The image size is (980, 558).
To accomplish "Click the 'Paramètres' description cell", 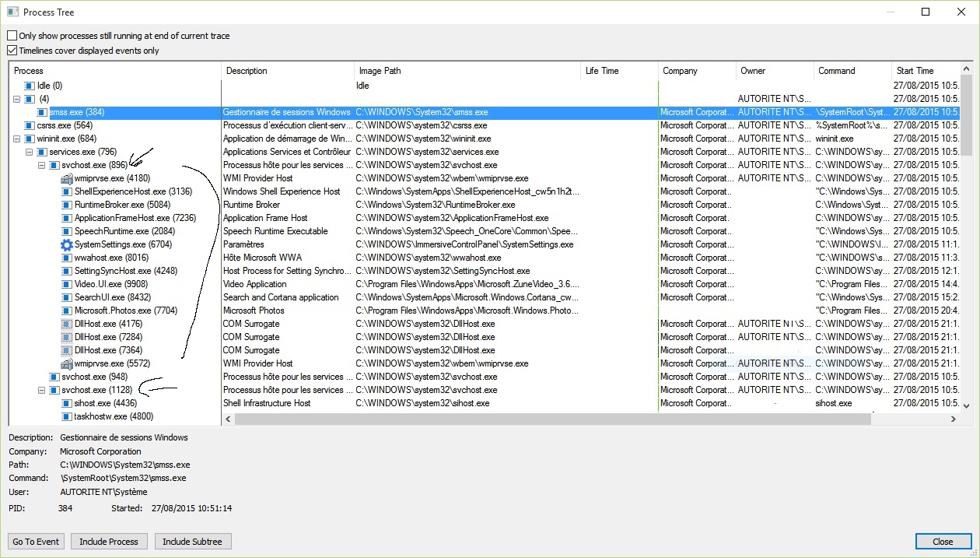I will click(243, 244).
